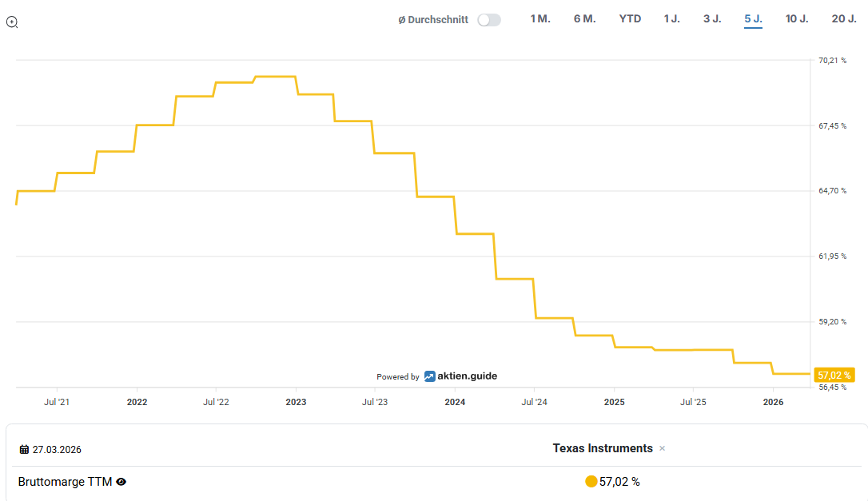Viewport: 868px width, 501px height.
Task: Select the 3 J. time range
Action: click(712, 19)
